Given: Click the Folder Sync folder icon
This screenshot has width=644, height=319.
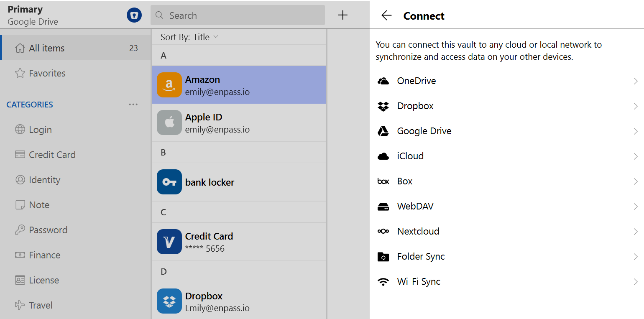Looking at the screenshot, I should pyautogui.click(x=383, y=257).
